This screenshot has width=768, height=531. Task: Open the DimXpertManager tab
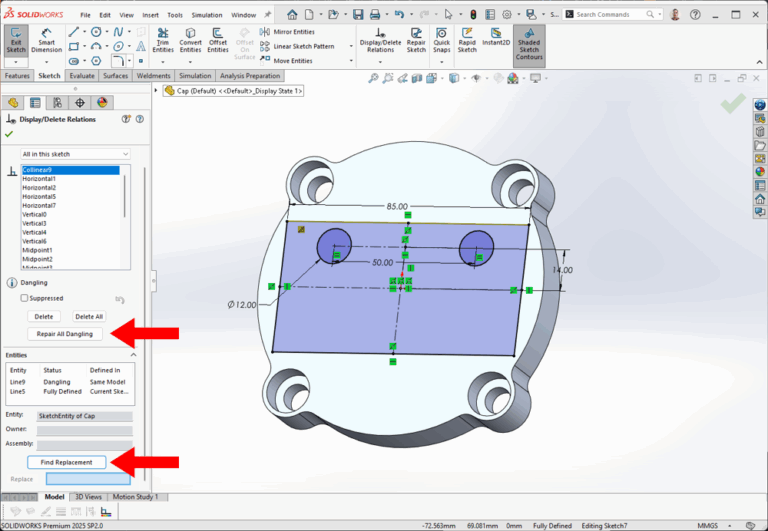(x=80, y=102)
